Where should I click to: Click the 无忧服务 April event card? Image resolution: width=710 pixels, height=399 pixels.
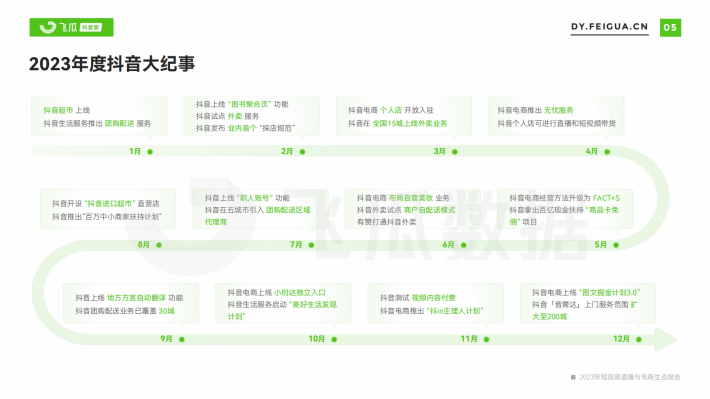(x=556, y=116)
